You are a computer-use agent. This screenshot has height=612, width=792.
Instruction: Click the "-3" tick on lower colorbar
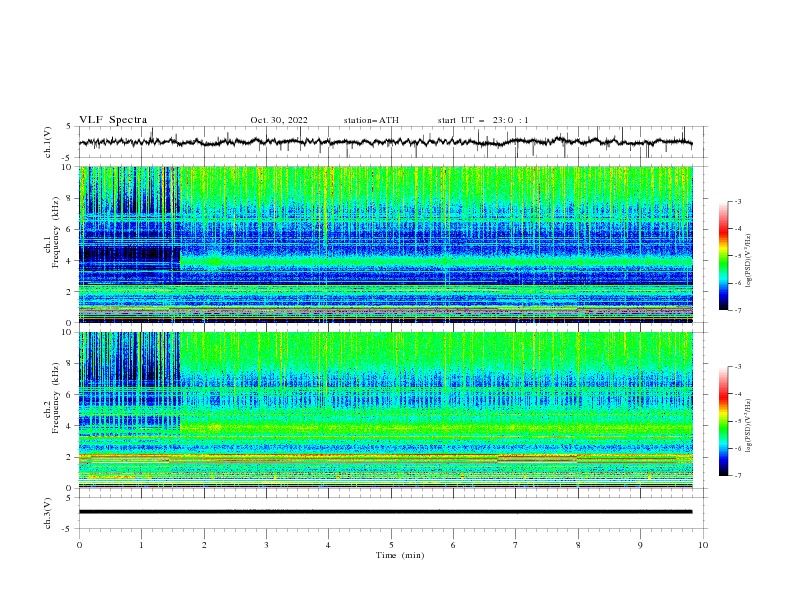pyautogui.click(x=737, y=367)
